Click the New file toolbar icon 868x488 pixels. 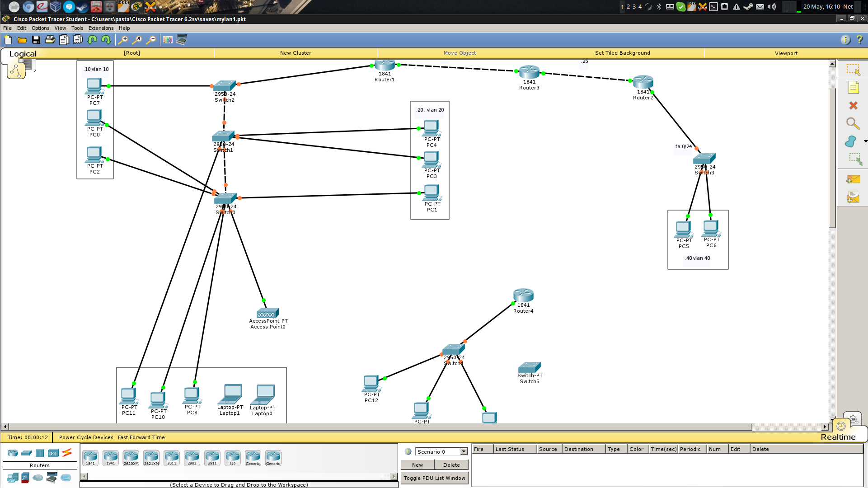[x=8, y=40]
